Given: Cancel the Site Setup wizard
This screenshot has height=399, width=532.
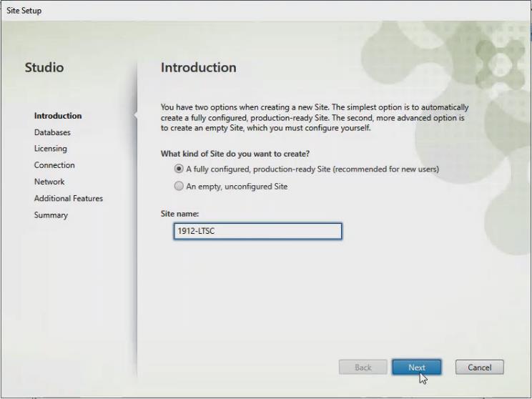Looking at the screenshot, I should click(x=479, y=368).
